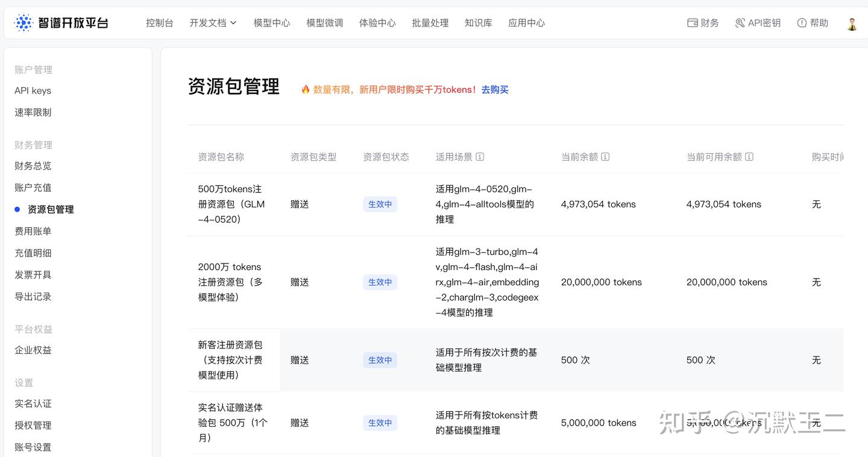Image resolution: width=868 pixels, height=457 pixels.
Task: Open 控制台 in the top navigation
Action: 160,23
